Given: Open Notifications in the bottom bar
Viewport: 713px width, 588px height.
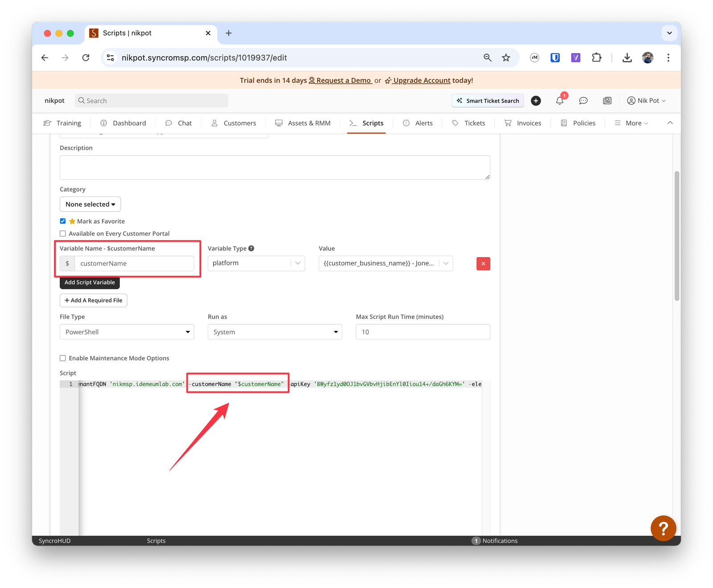Looking at the screenshot, I should click(x=495, y=541).
